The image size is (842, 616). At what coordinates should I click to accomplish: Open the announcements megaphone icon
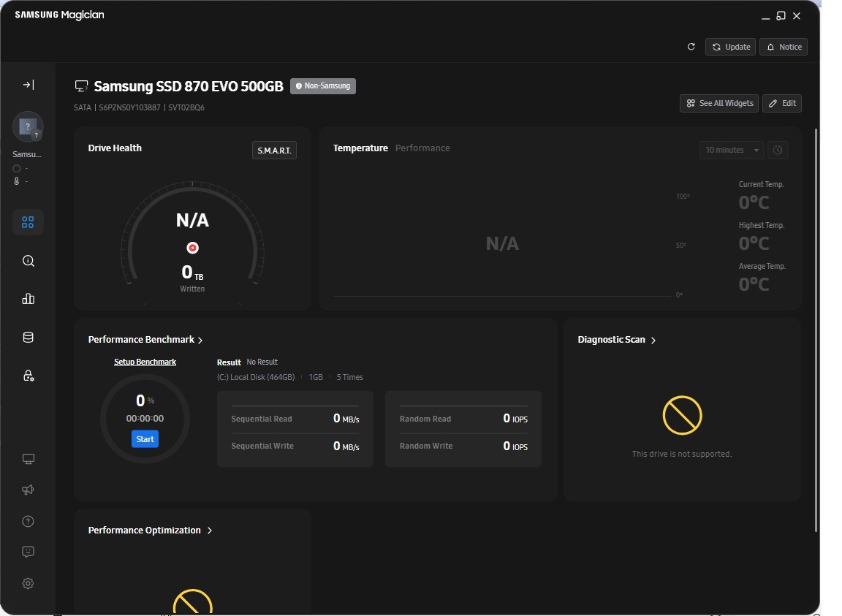pyautogui.click(x=29, y=490)
